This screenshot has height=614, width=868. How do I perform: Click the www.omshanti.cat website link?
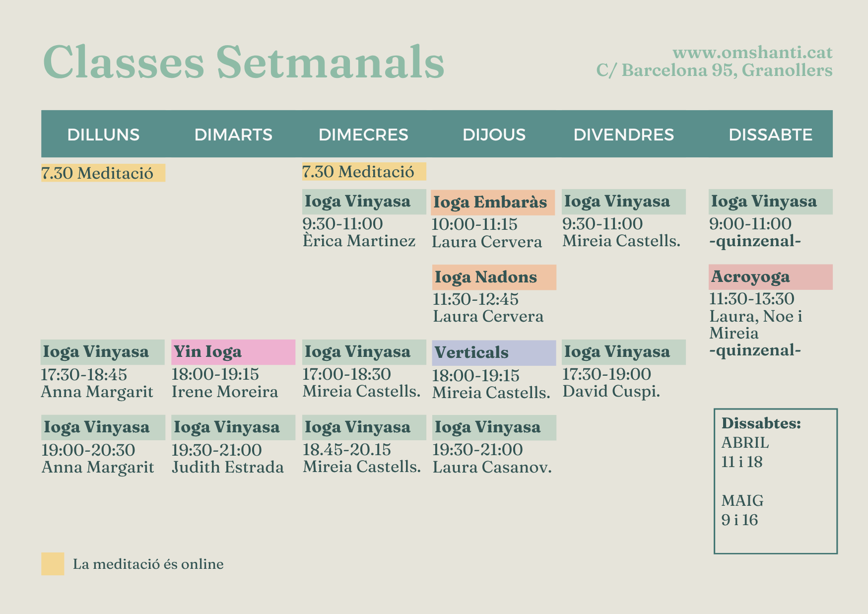(752, 53)
